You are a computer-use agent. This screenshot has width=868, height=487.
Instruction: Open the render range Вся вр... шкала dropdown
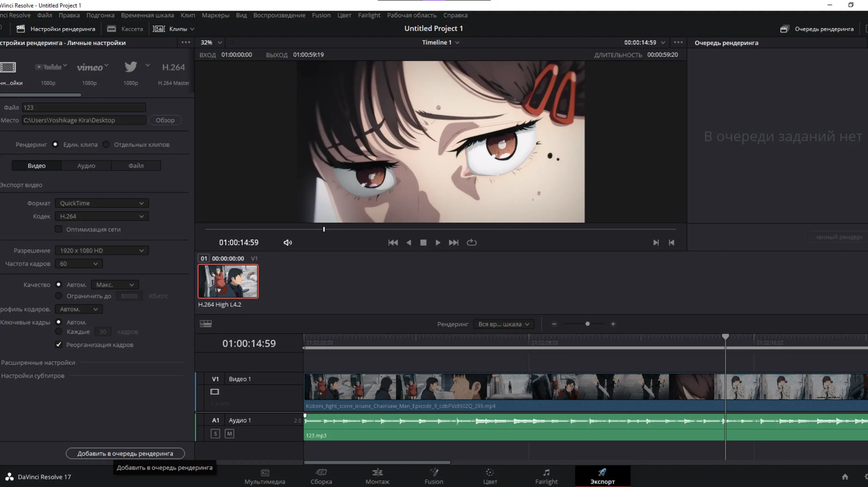(x=504, y=324)
